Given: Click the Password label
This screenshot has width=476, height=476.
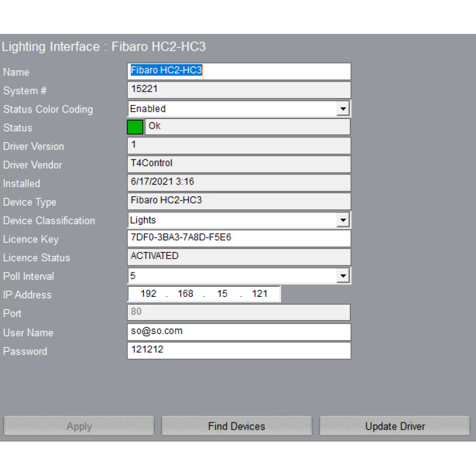Looking at the screenshot, I should pyautogui.click(x=25, y=351).
